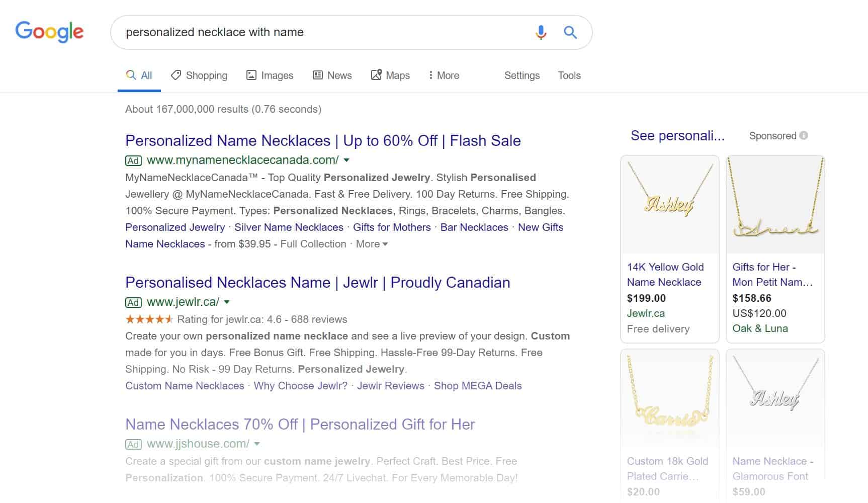Start voice search with microphone icon
Image resolution: width=868 pixels, height=503 pixels.
541,32
